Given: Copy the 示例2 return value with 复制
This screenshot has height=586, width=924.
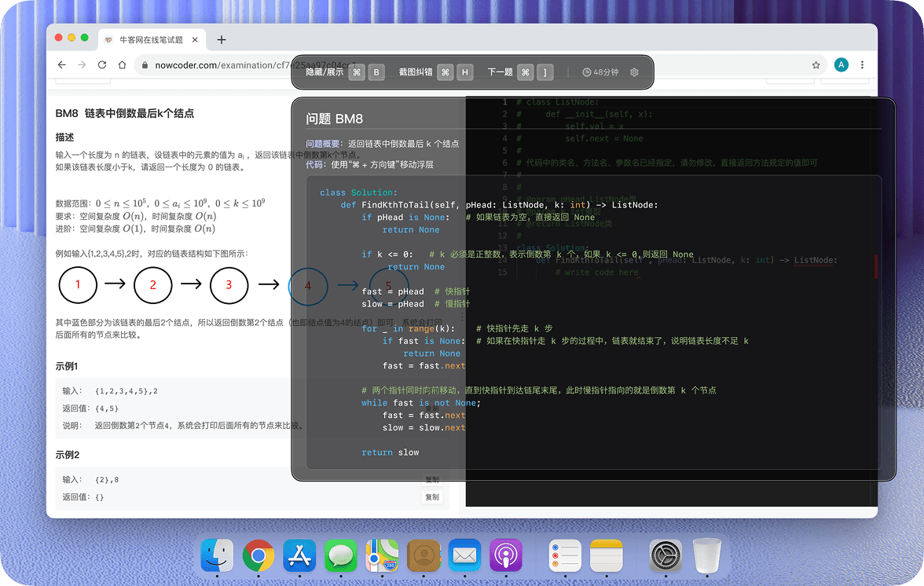Looking at the screenshot, I should pos(432,497).
